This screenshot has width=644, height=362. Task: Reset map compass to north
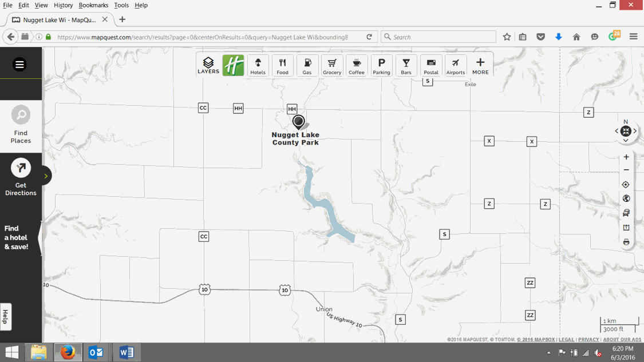pos(626,131)
